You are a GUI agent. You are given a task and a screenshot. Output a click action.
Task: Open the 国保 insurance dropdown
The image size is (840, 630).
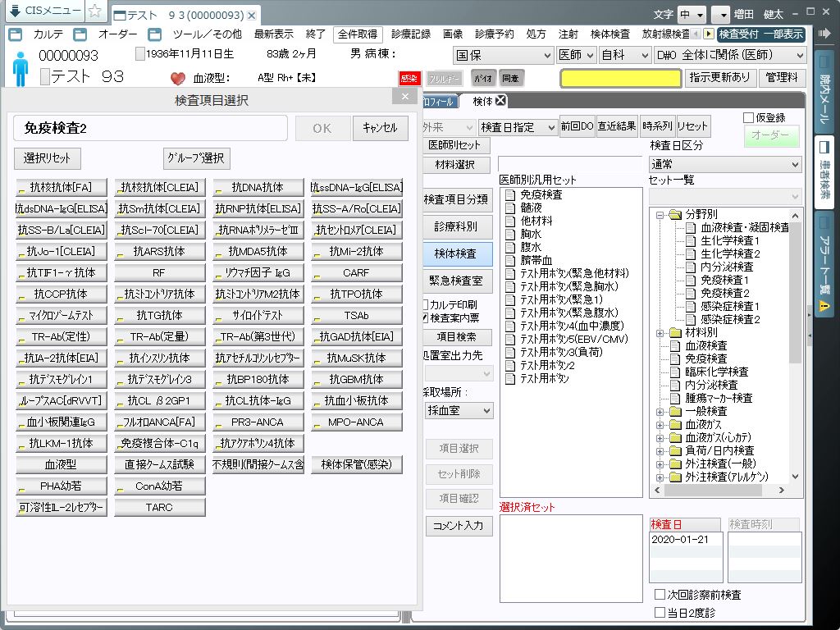504,55
